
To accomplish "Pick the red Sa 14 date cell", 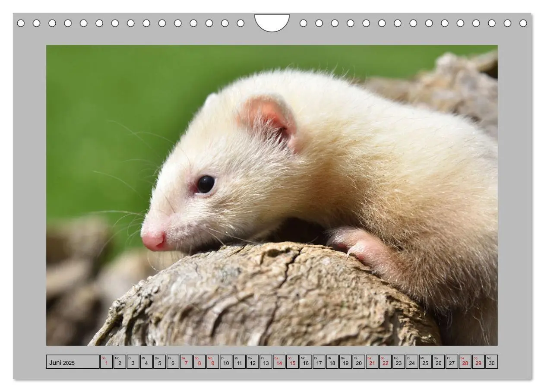I will (279, 362).
